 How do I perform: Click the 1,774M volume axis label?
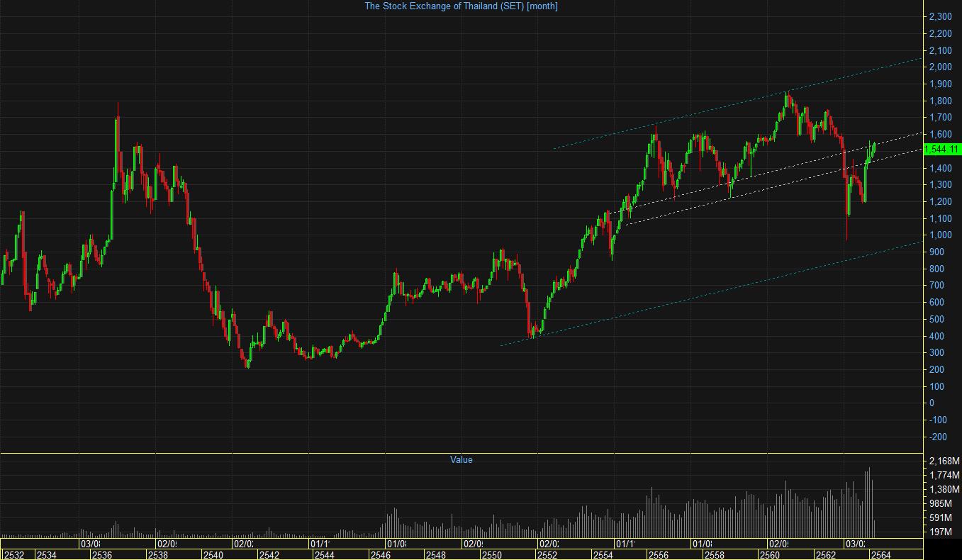pos(944,476)
